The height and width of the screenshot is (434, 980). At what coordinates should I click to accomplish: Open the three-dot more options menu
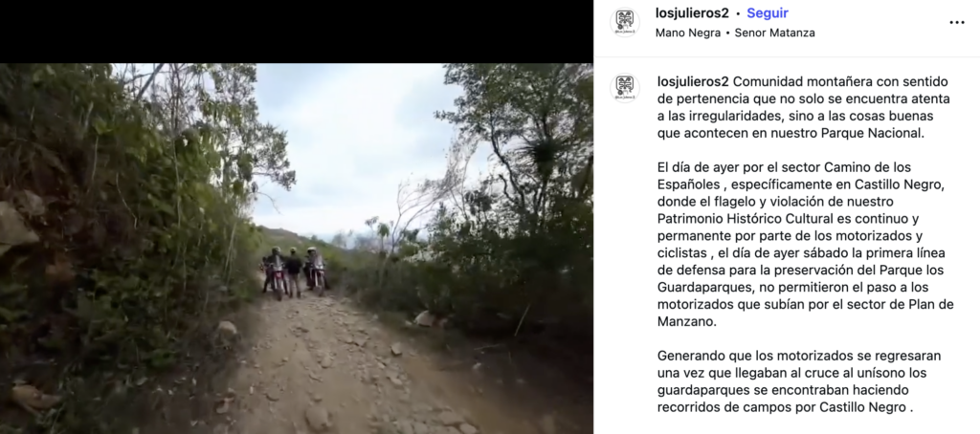point(957,23)
